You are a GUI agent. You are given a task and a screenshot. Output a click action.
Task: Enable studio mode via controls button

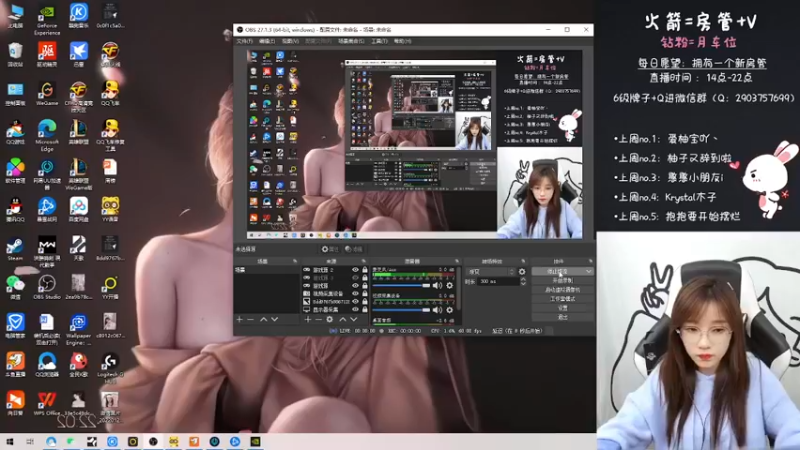(x=563, y=299)
